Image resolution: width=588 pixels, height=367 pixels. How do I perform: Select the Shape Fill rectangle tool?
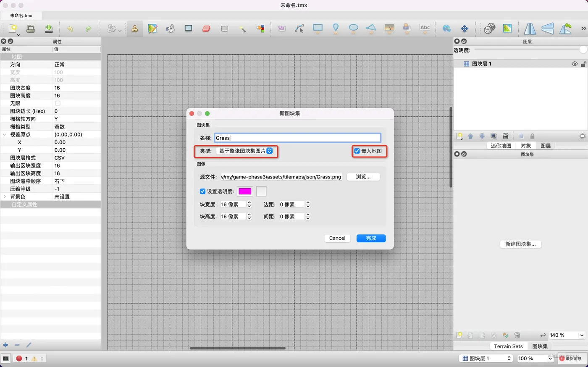coord(188,28)
